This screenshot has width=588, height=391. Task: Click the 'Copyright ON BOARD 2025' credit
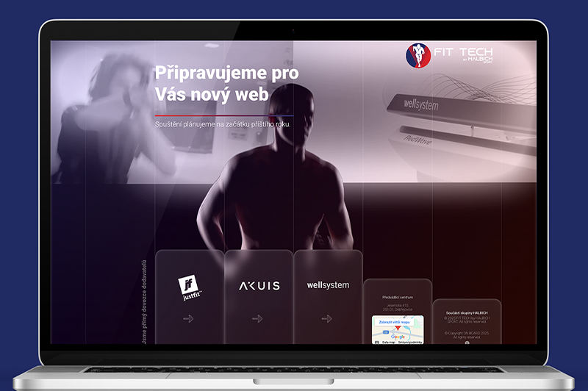[x=467, y=332]
